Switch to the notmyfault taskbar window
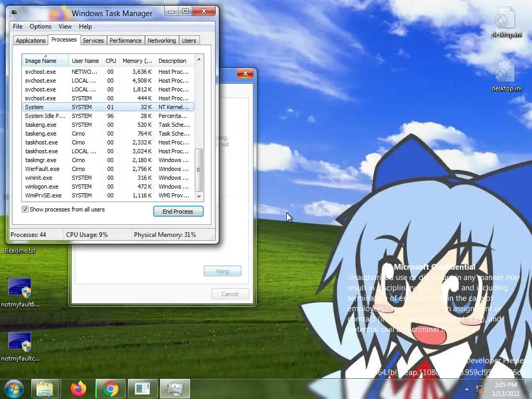The image size is (532, 399). pos(142,389)
